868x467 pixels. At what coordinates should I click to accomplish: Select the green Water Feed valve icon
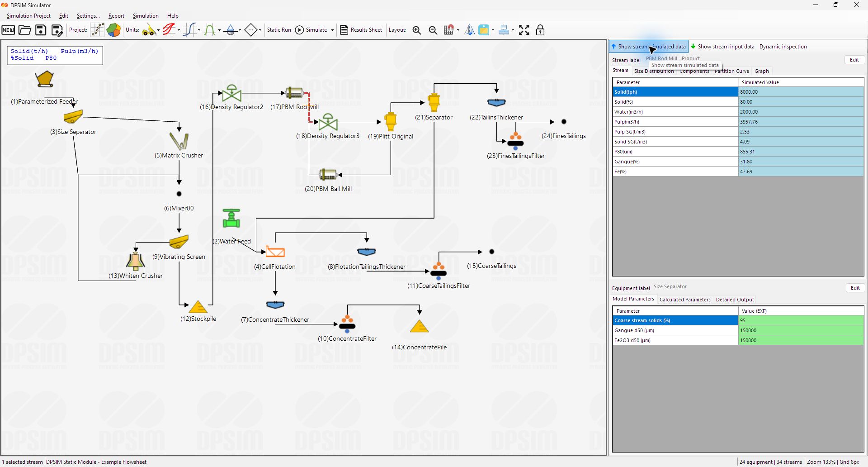(231, 218)
